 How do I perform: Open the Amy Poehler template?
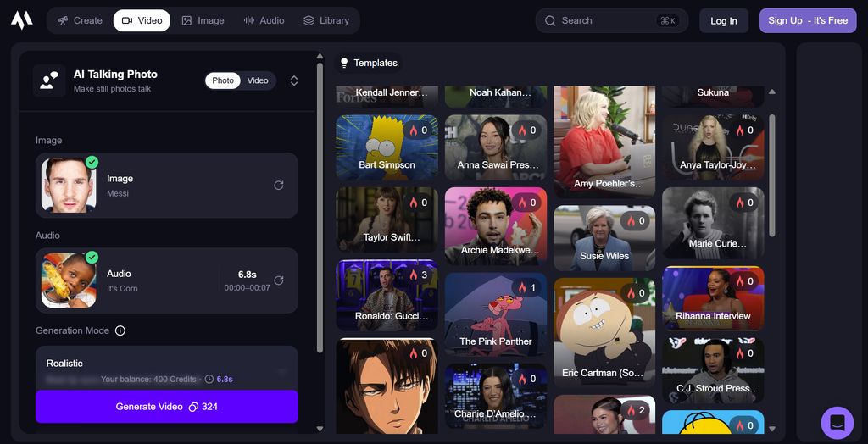tap(604, 142)
